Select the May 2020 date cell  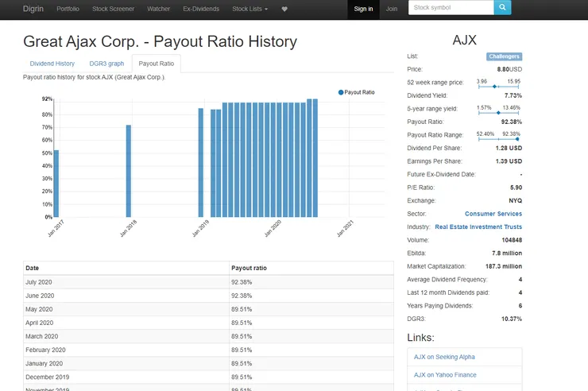coord(126,309)
